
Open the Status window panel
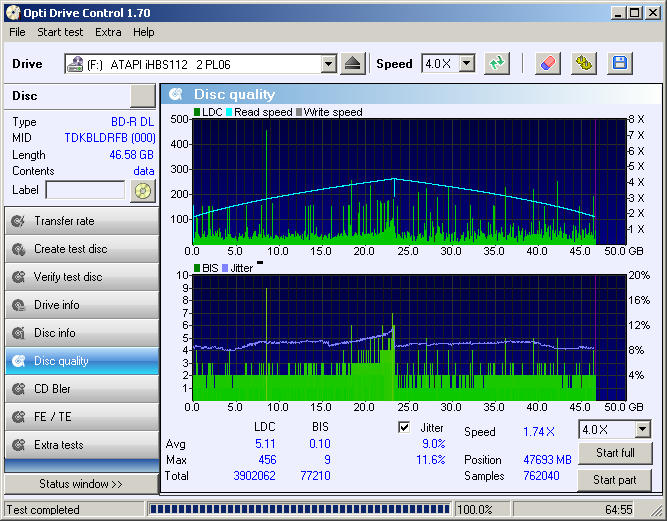[81, 484]
